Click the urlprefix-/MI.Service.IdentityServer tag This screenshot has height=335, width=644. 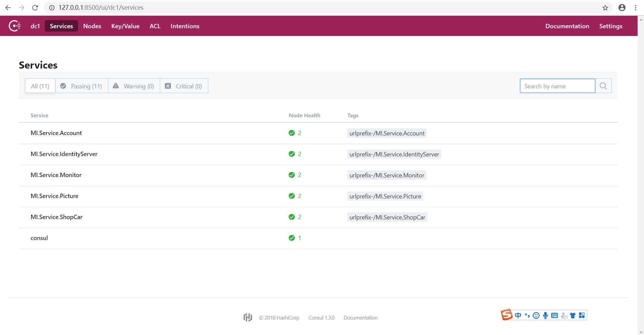click(x=394, y=154)
